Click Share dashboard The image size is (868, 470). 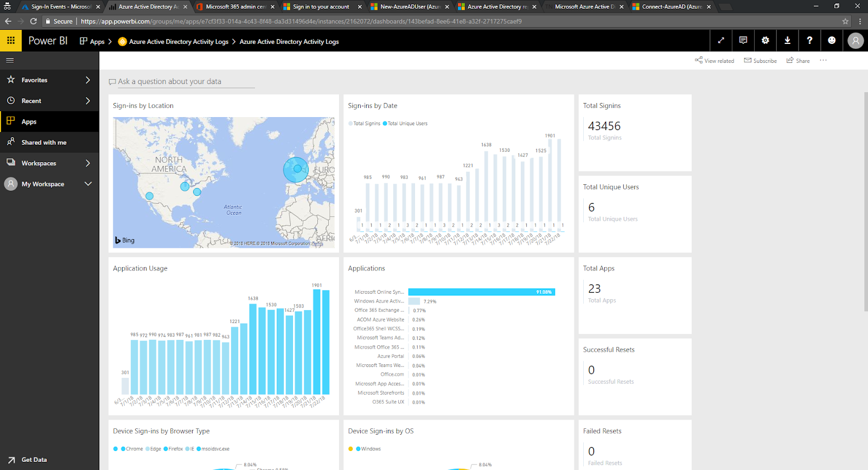798,61
